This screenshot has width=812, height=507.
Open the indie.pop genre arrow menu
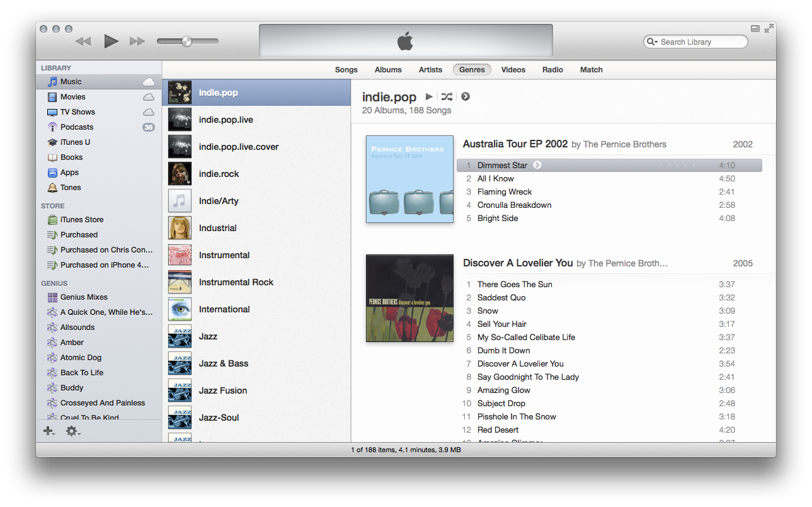[x=466, y=96]
